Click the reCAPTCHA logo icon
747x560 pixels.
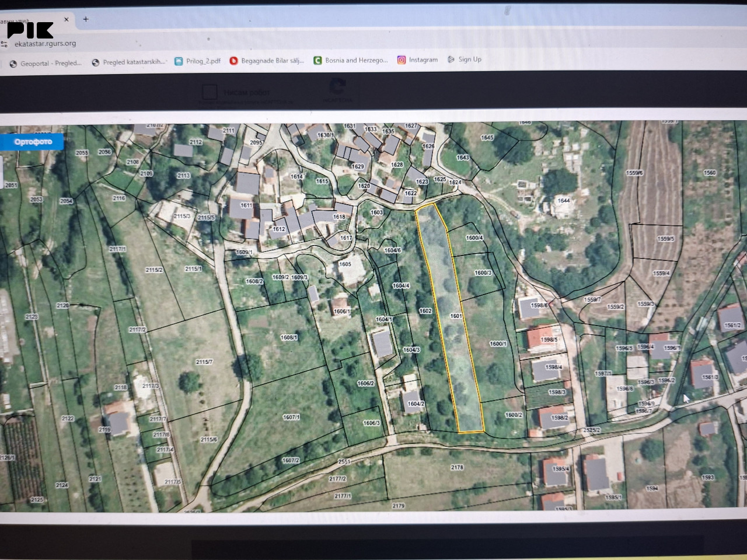coord(338,86)
